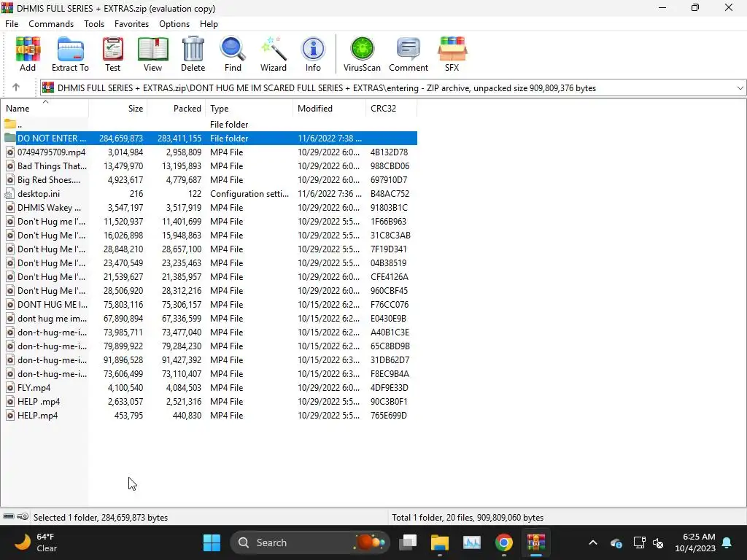Image resolution: width=747 pixels, height=560 pixels.
Task: Open Task View on the taskbar
Action: (408, 542)
